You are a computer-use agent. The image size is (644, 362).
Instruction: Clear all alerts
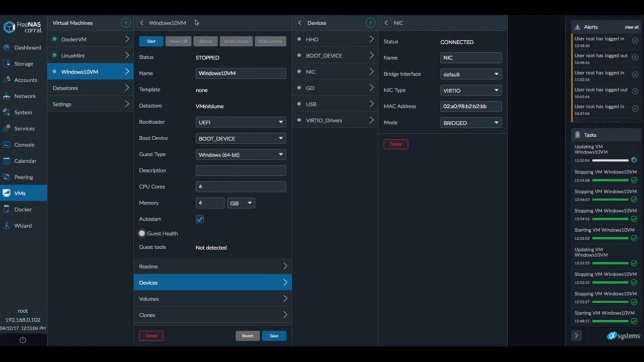(x=631, y=27)
